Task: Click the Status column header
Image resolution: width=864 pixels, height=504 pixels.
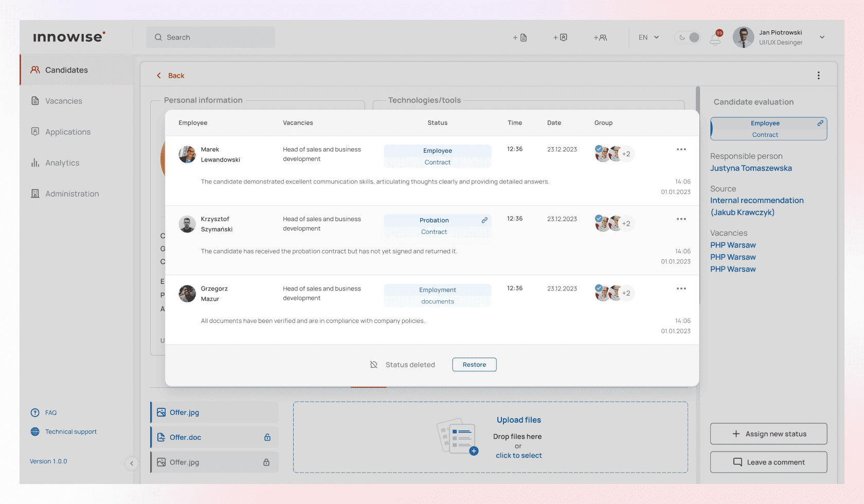Action: click(x=438, y=123)
